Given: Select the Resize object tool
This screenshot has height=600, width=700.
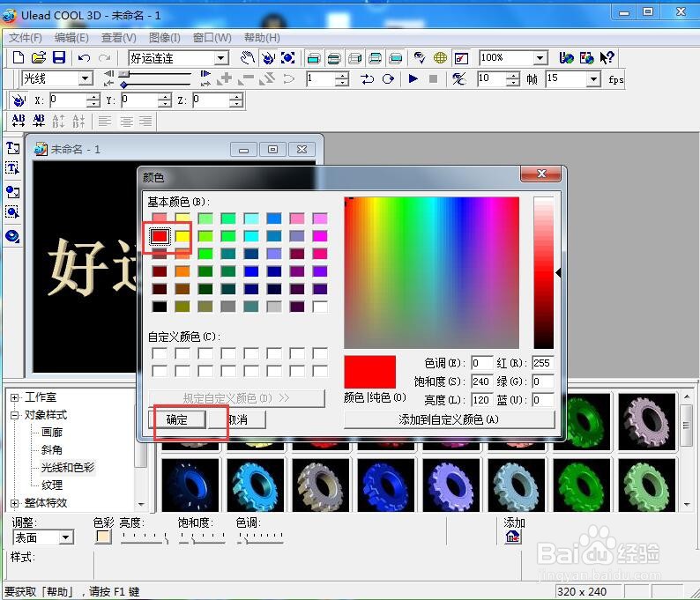Looking at the screenshot, I should click(x=288, y=57).
